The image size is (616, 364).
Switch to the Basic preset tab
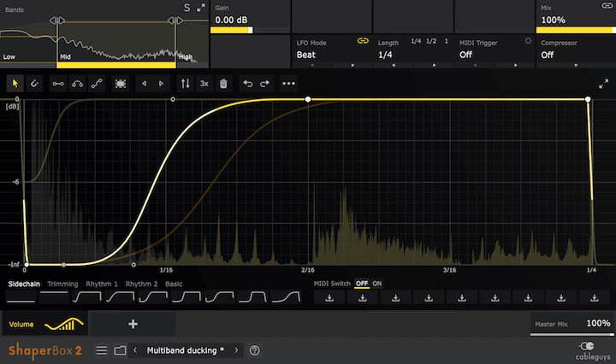click(174, 284)
